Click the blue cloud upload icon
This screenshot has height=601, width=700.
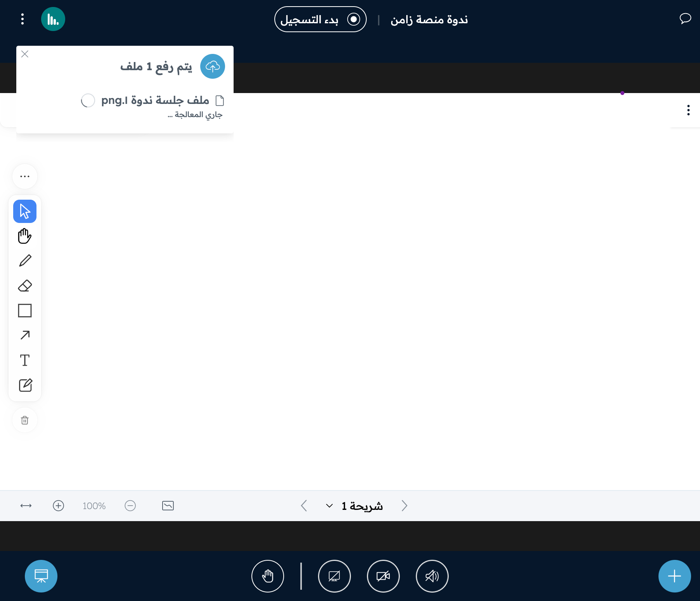click(x=212, y=66)
